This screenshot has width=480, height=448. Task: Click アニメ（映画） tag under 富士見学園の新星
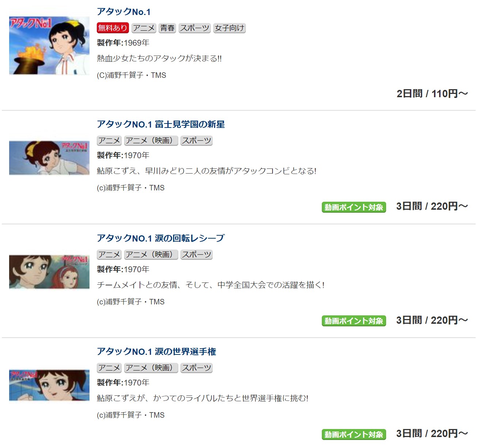coord(151,141)
